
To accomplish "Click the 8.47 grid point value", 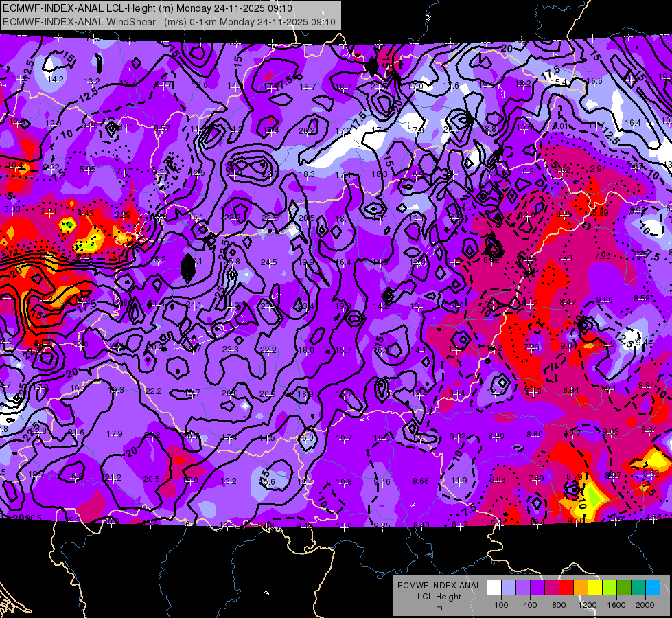I will click(568, 302).
